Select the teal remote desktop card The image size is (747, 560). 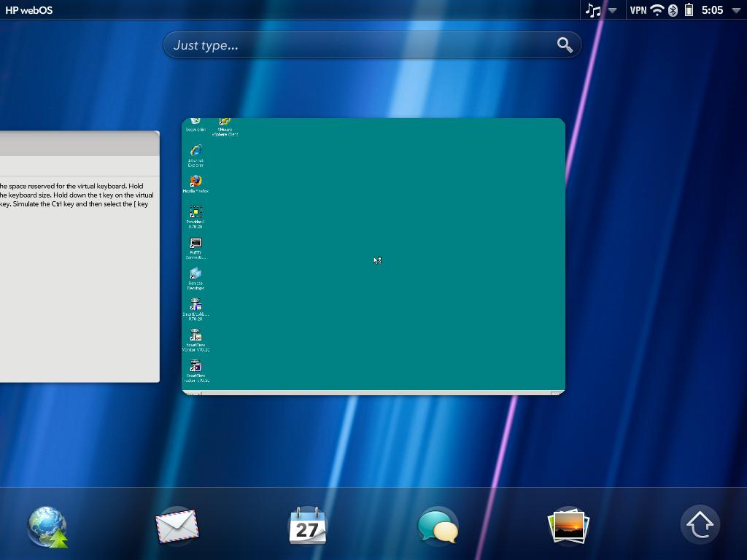click(x=373, y=257)
